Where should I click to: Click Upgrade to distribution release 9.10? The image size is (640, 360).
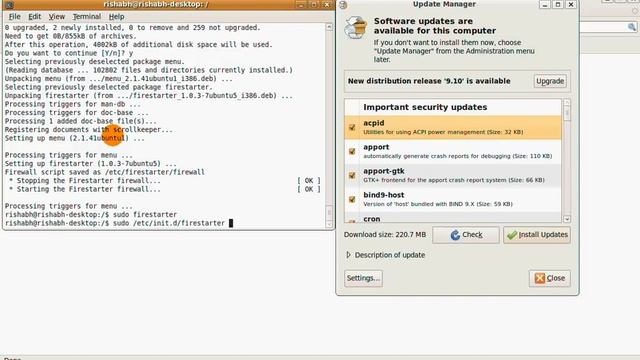click(x=550, y=81)
